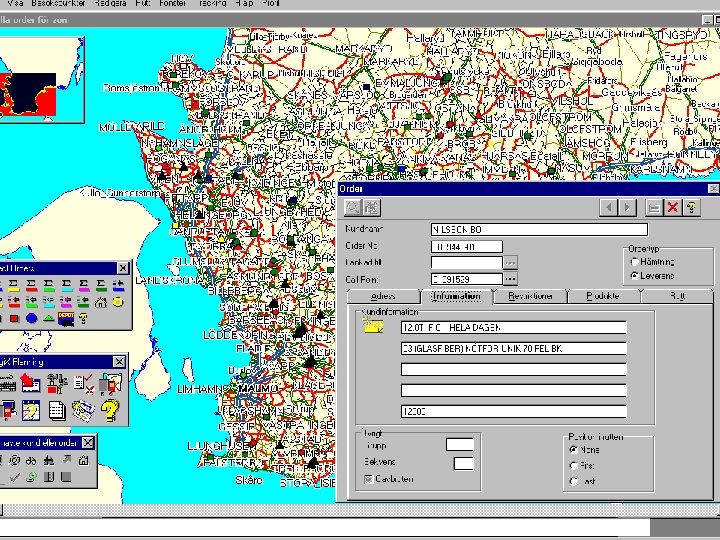Viewport: 720px width, 540px height.
Task: Open the last tab right of Produkter
Action: pos(677,296)
